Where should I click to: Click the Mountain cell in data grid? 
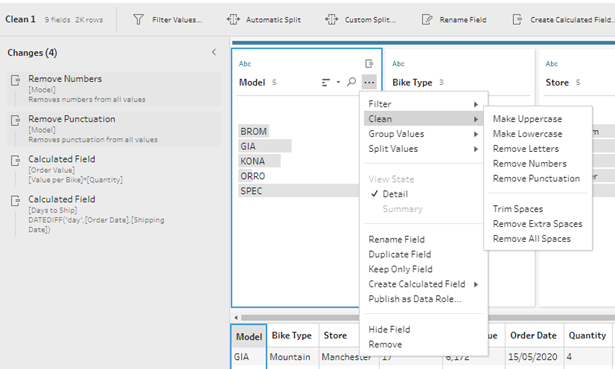click(290, 357)
